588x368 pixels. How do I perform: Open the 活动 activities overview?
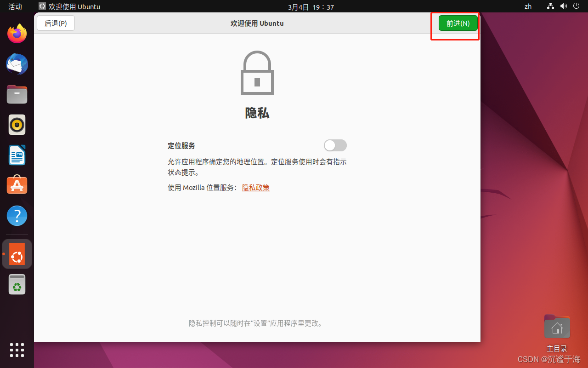coord(15,6)
